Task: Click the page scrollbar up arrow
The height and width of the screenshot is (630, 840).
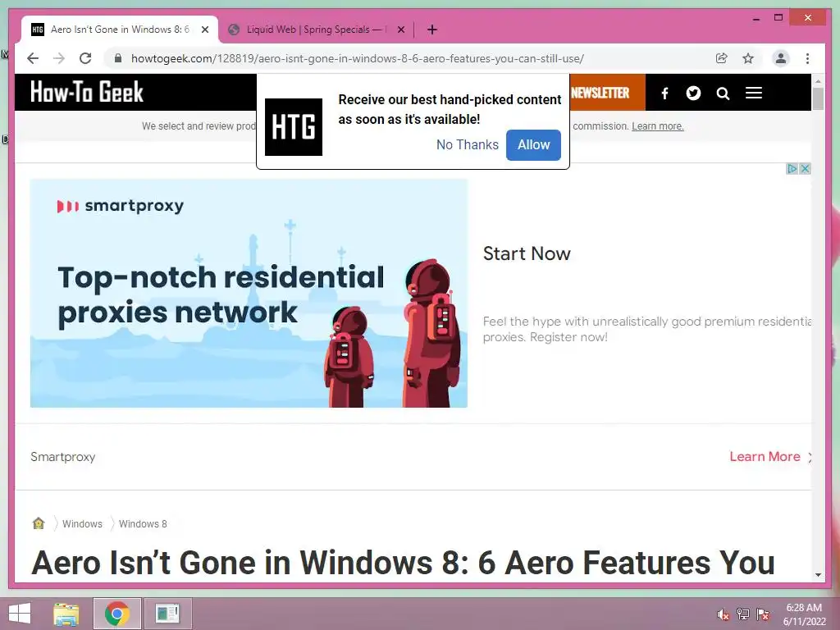Action: [818, 81]
